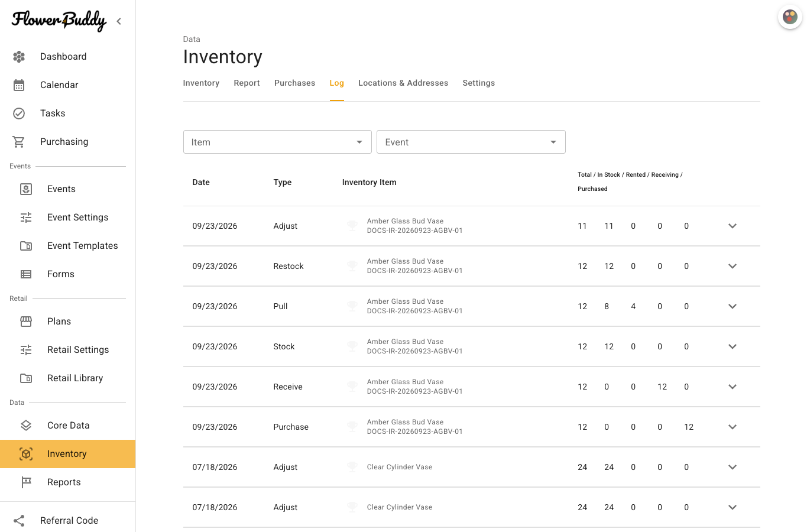Expand the 09/23/2026 Adjust log row
Image resolution: width=807 pixels, height=532 pixels.
point(733,226)
